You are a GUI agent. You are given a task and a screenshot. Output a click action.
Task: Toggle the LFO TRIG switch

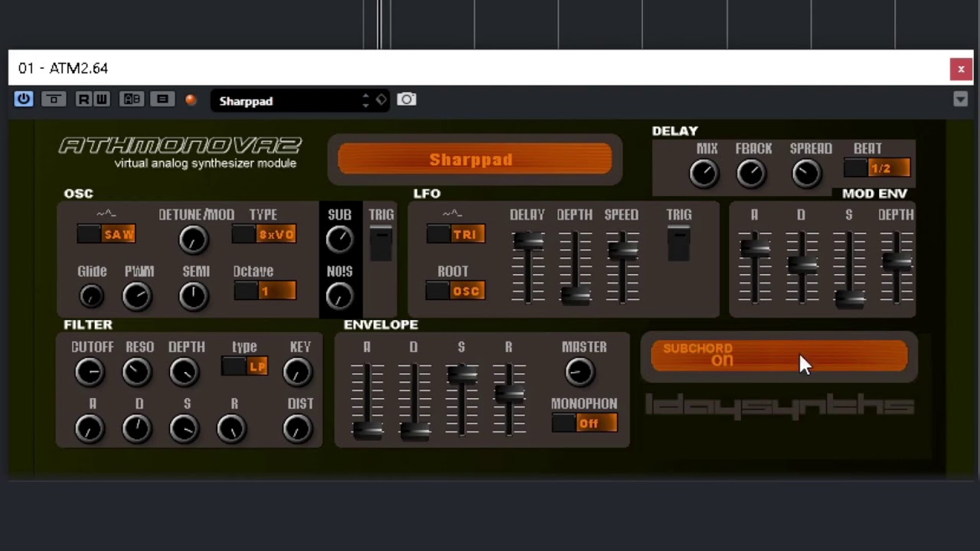678,243
